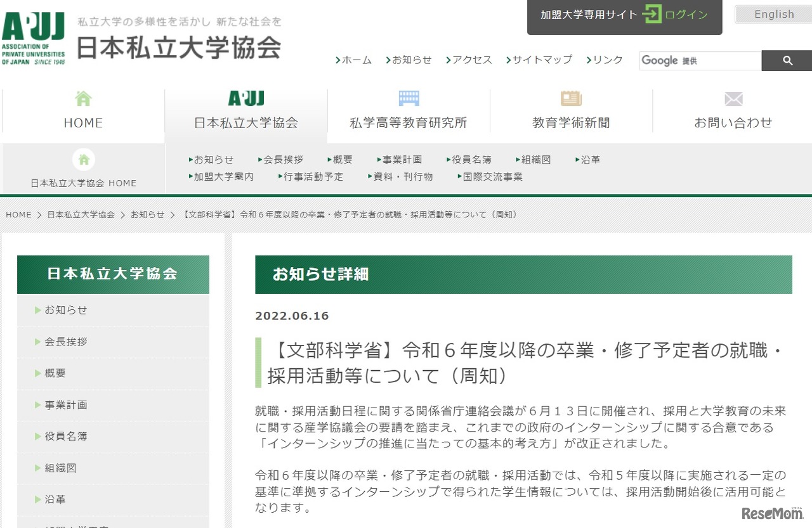Open the サイトマップ link
Screen dimensions: 812x528
pyautogui.click(x=539, y=60)
